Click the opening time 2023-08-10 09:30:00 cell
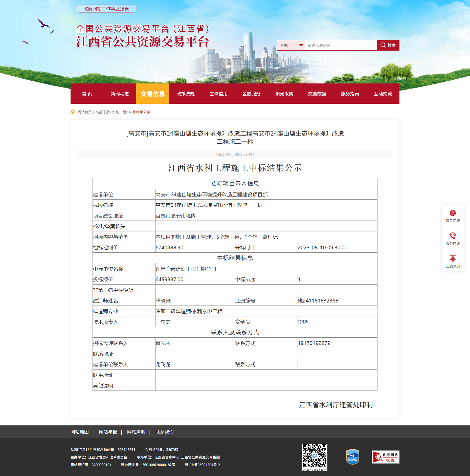The height and width of the screenshot is (476, 470). [x=337, y=247]
